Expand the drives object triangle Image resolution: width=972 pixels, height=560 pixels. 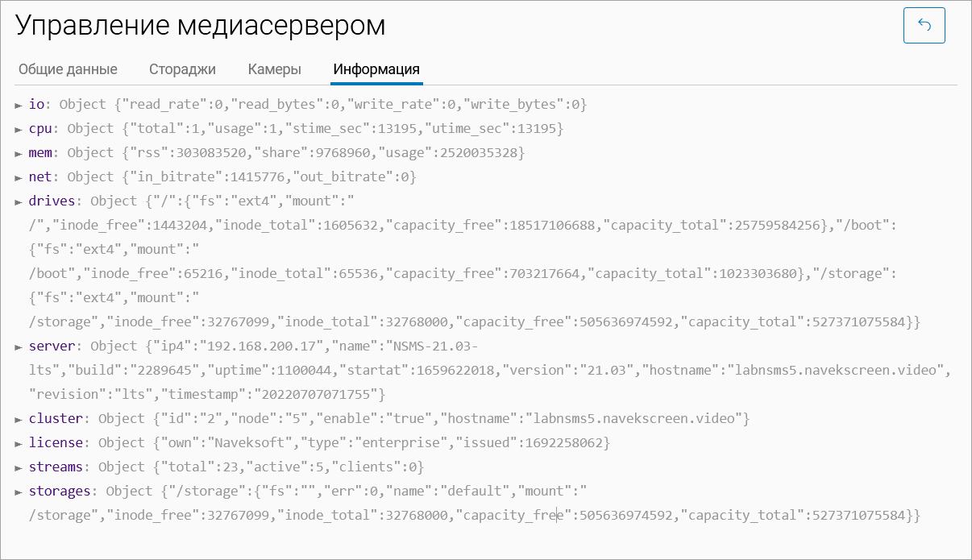(x=19, y=201)
